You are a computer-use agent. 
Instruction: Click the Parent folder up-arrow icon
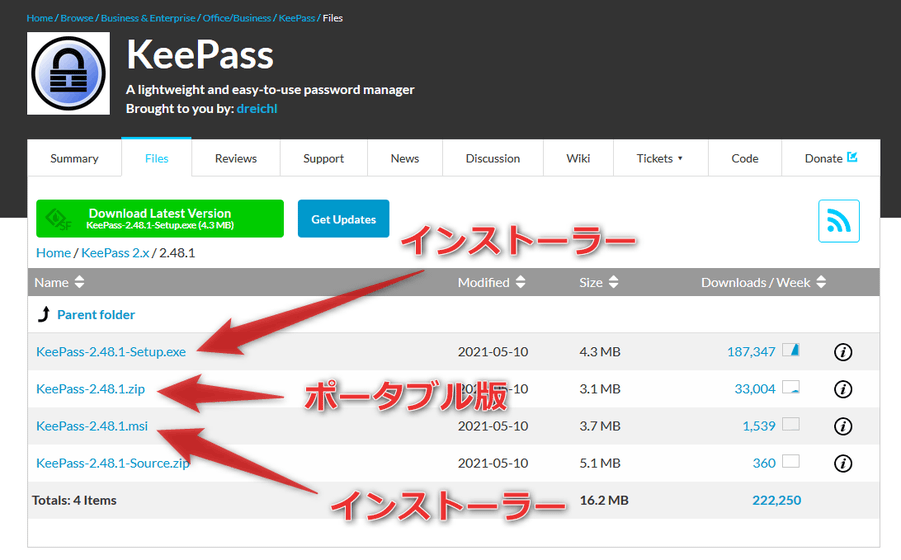click(44, 314)
